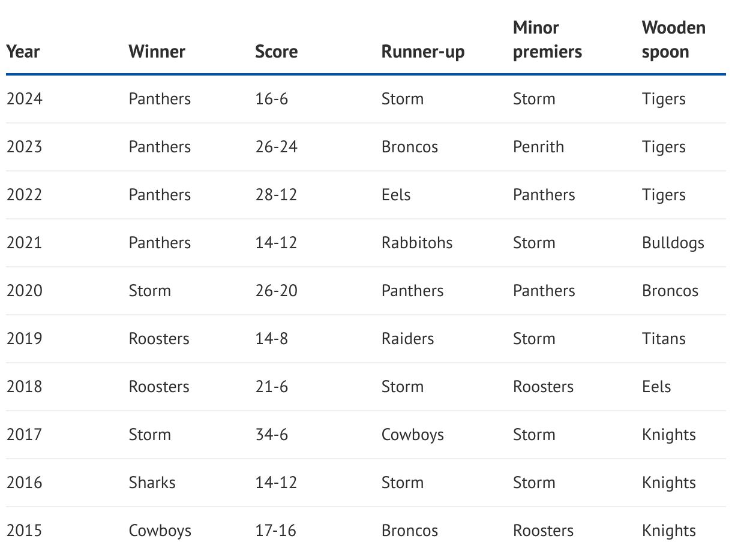Screen dimensions: 732x560
Task: Click the 21-6 score cell
Action: click(272, 387)
